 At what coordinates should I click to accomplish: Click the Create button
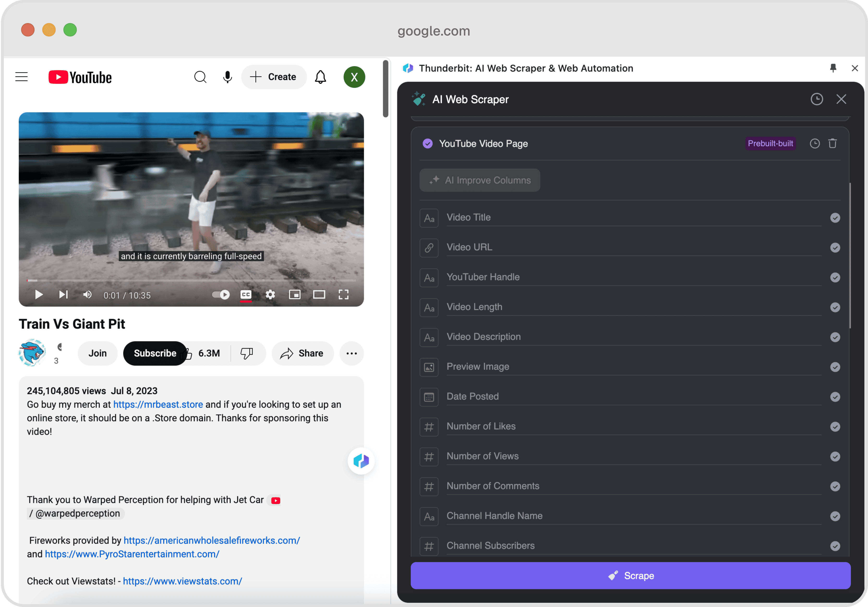click(274, 77)
